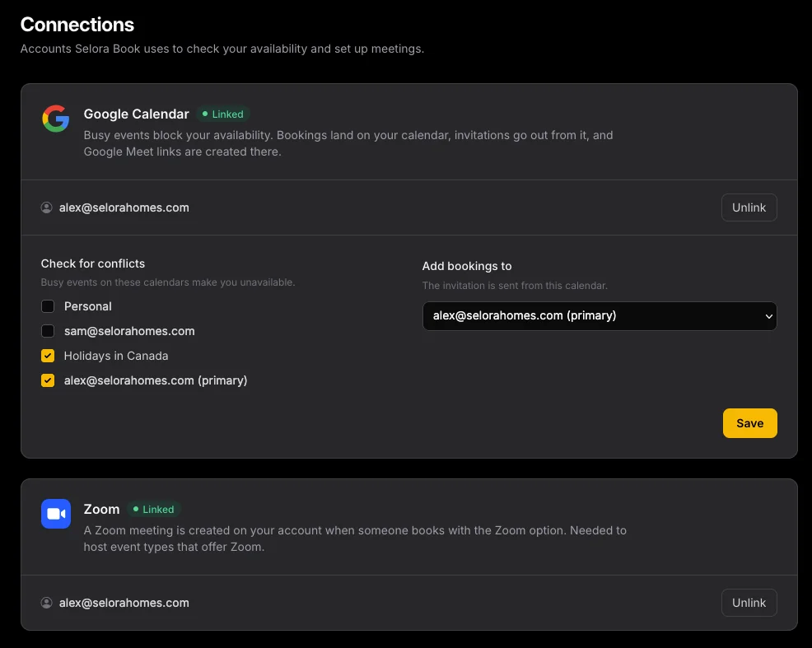Click the Personal calendar label
This screenshot has height=648, width=812.
pyautogui.click(x=87, y=306)
